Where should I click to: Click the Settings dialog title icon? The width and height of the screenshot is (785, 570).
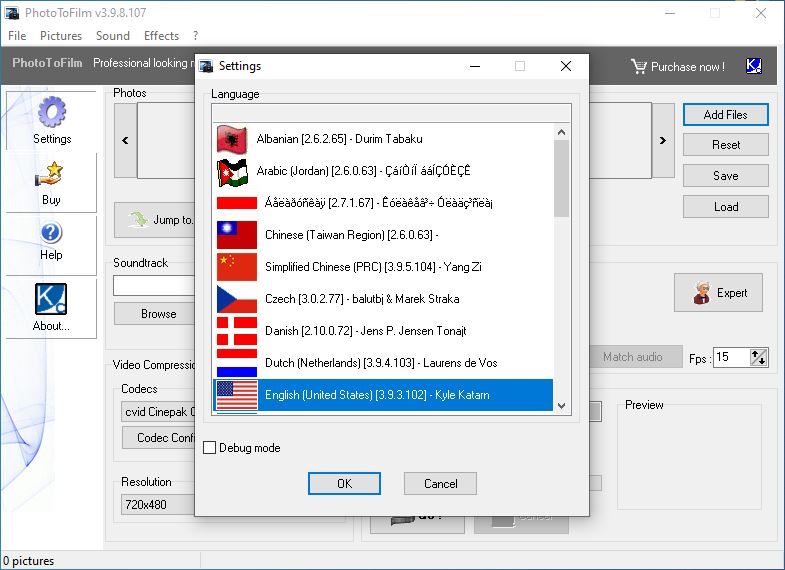click(206, 66)
